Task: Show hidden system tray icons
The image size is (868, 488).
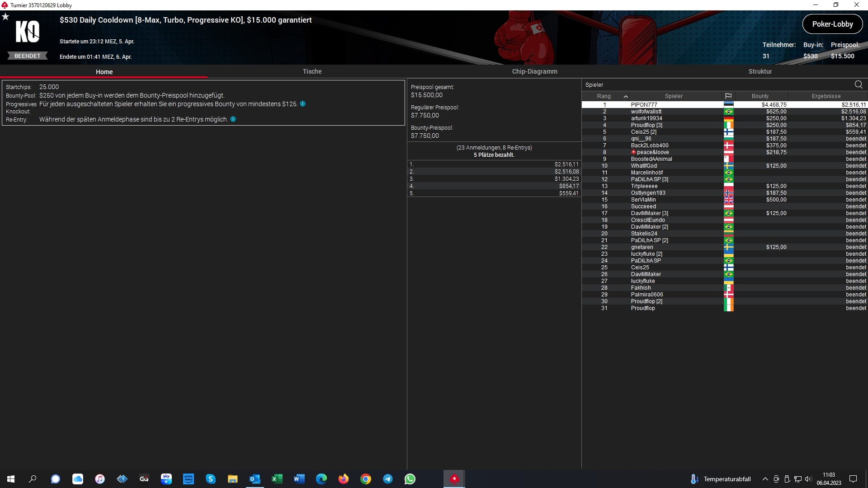Action: [765, 479]
